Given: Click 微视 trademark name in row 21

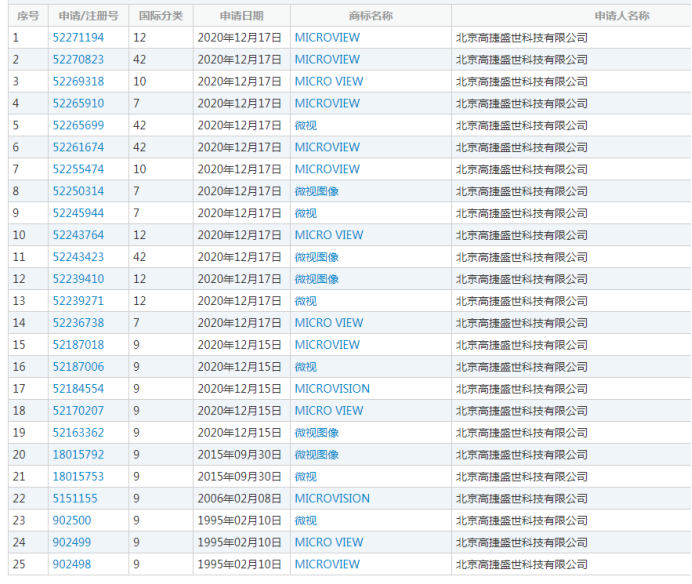Looking at the screenshot, I should [x=305, y=477].
